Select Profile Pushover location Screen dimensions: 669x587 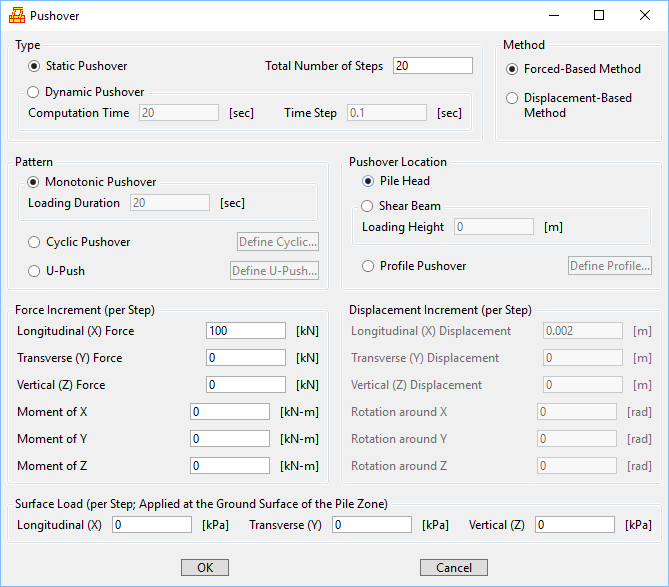(368, 266)
